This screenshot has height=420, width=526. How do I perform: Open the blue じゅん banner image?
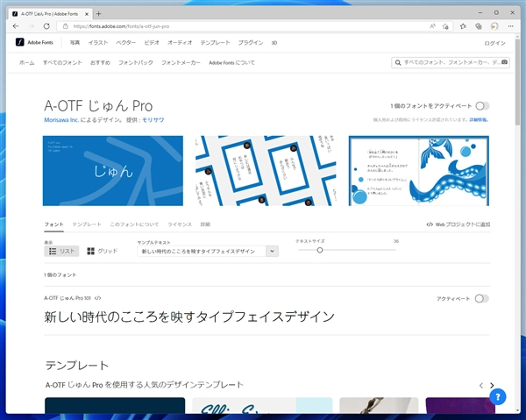[x=113, y=171]
